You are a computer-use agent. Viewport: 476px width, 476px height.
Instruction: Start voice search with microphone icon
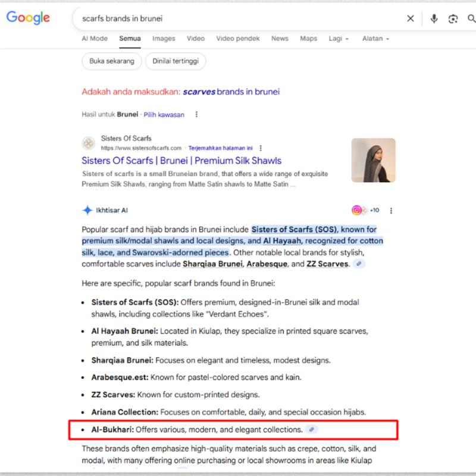434,18
